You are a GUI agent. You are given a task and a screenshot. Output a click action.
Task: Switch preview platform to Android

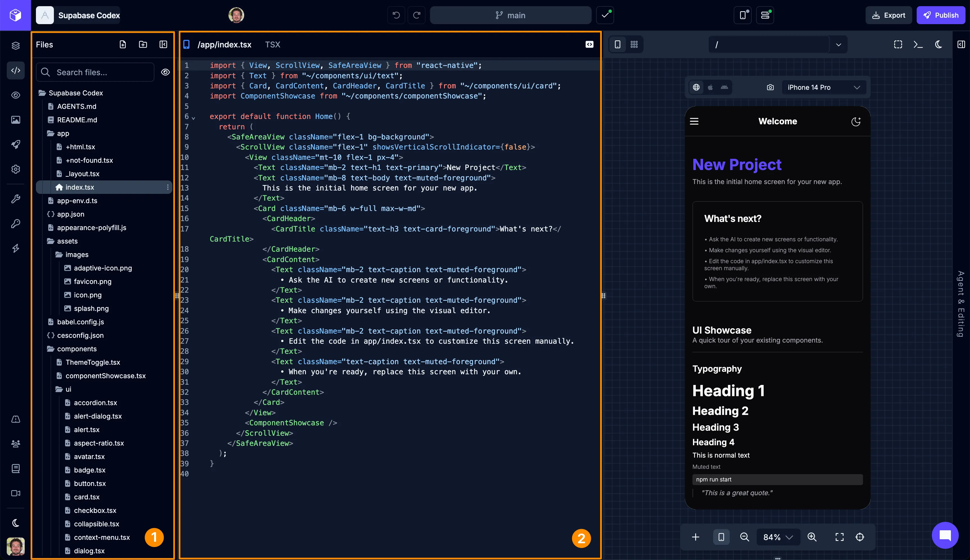tap(724, 87)
